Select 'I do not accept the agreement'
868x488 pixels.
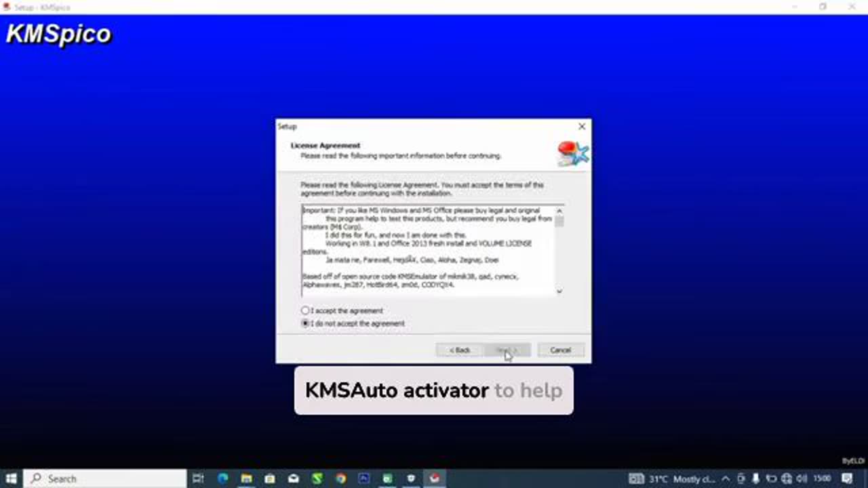pos(353,323)
